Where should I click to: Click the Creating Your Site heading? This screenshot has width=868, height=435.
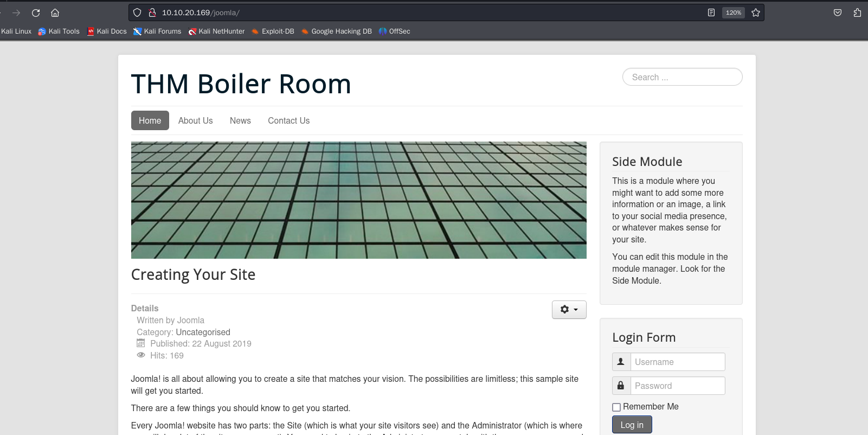click(193, 275)
